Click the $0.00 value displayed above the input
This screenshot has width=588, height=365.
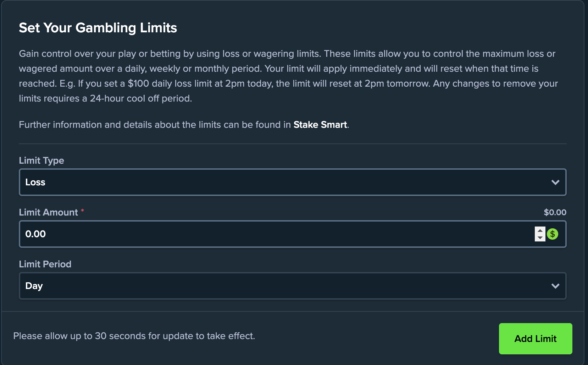555,212
